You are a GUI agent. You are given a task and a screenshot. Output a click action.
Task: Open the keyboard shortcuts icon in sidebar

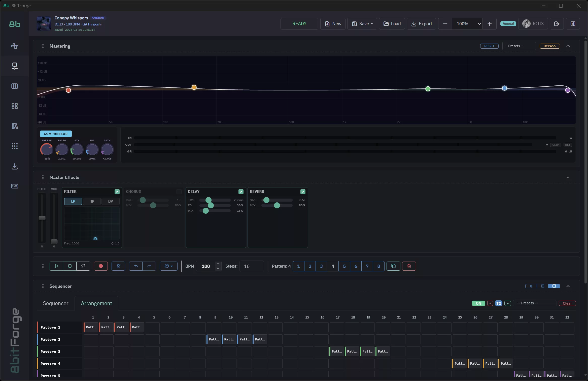coord(14,186)
